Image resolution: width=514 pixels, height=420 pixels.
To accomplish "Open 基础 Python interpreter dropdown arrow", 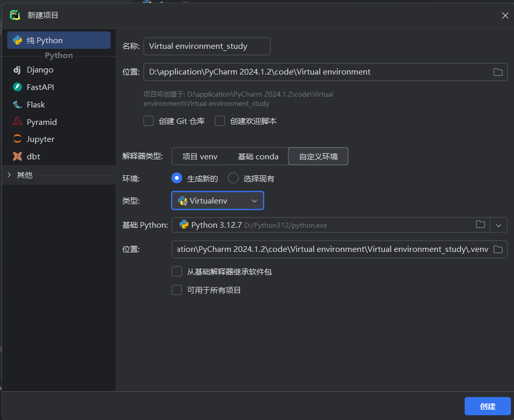I will pos(499,225).
